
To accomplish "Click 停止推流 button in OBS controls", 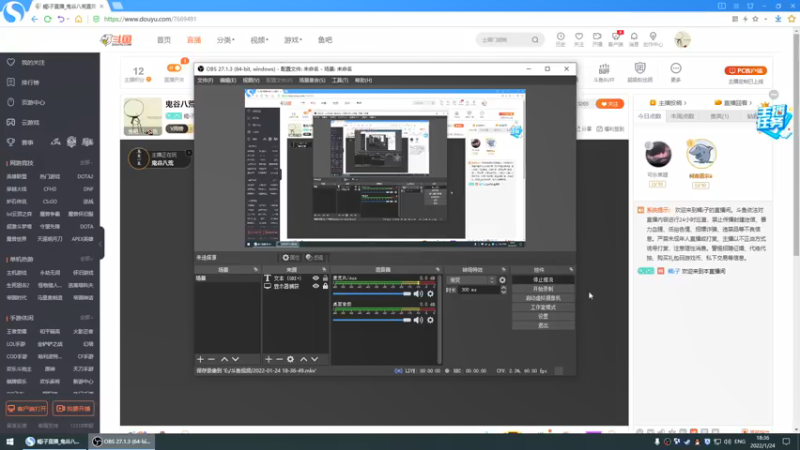I will coord(543,280).
